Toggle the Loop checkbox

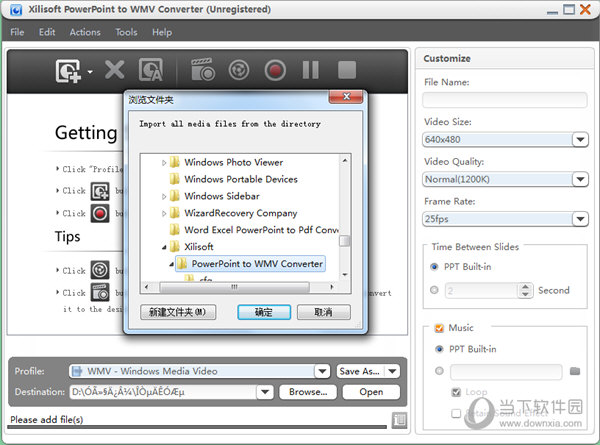click(x=456, y=392)
